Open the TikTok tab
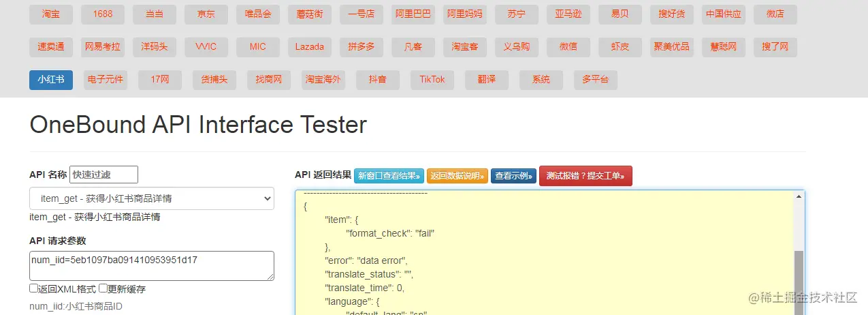The width and height of the screenshot is (868, 315). click(432, 80)
